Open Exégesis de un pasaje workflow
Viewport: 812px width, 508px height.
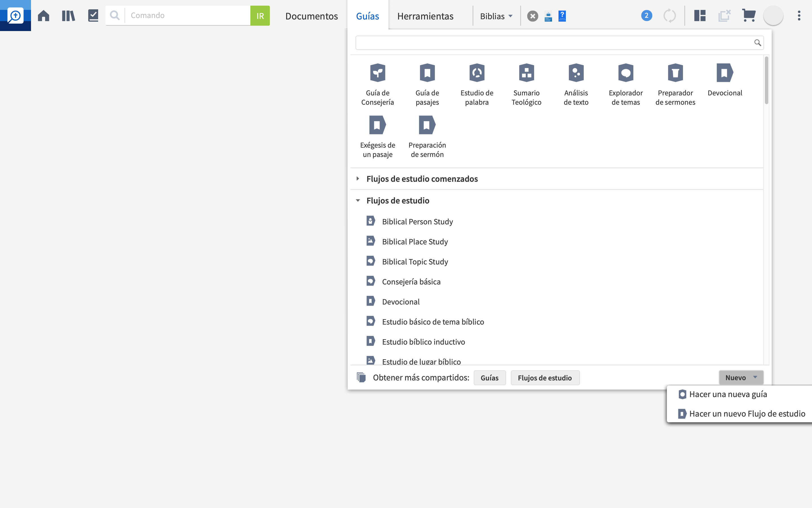[x=378, y=137]
